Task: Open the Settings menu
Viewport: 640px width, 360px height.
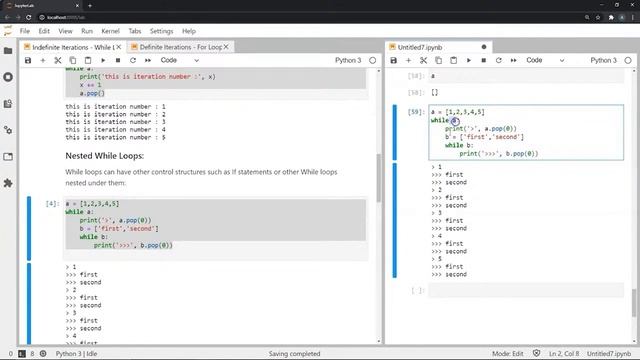Action: (162, 31)
